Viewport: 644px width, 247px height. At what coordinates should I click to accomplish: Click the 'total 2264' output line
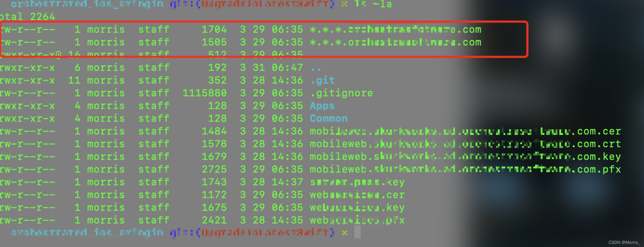(27, 17)
